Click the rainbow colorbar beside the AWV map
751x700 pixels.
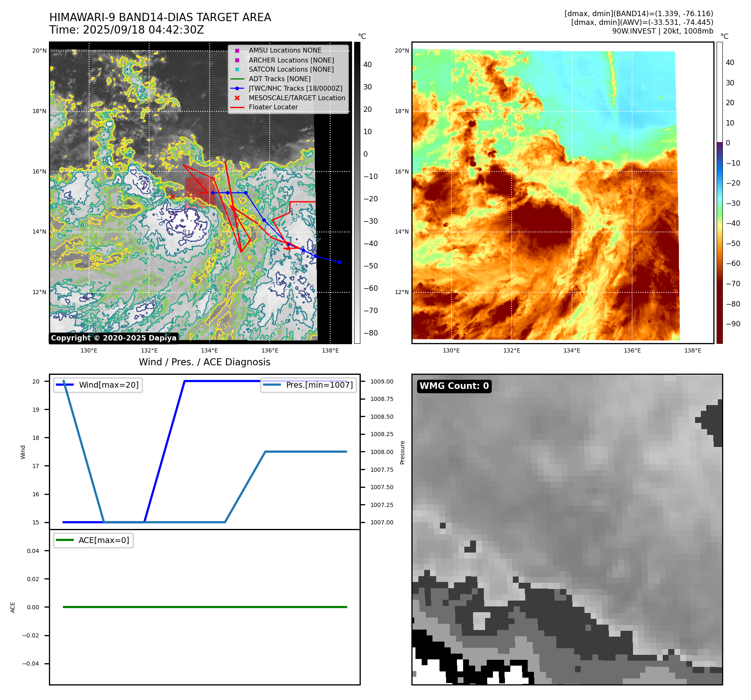720,193
